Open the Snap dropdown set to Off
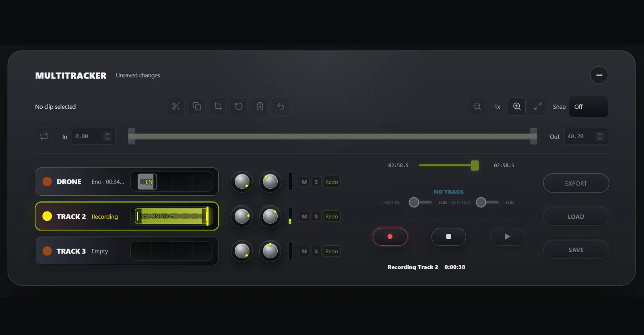 click(588, 107)
